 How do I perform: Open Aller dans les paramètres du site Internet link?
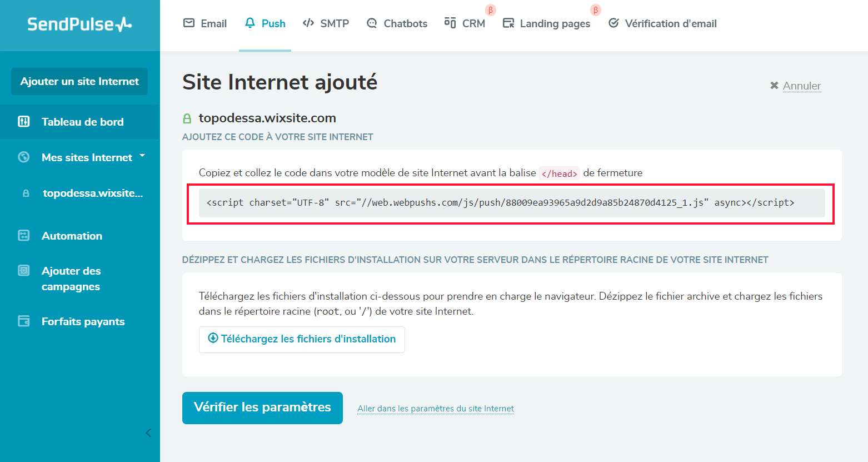436,409
